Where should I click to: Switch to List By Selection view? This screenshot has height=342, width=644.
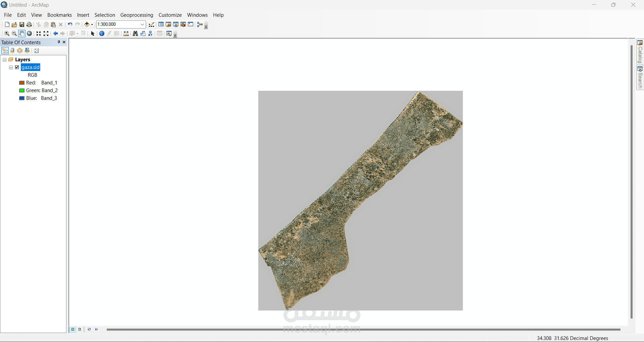coord(28,51)
